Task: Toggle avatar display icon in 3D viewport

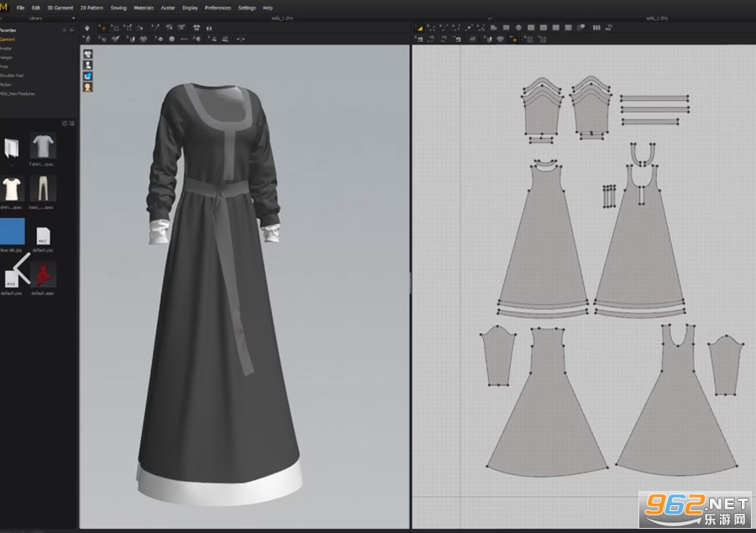Action: click(87, 65)
